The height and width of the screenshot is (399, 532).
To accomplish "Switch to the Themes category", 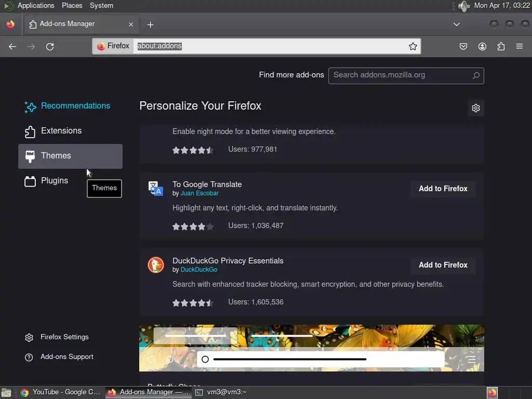I will point(70,156).
